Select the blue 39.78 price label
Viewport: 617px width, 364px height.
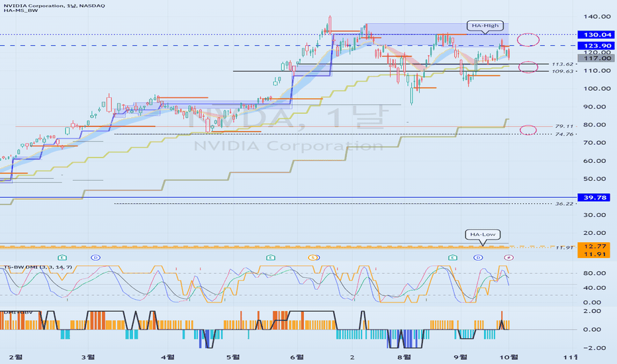click(594, 197)
